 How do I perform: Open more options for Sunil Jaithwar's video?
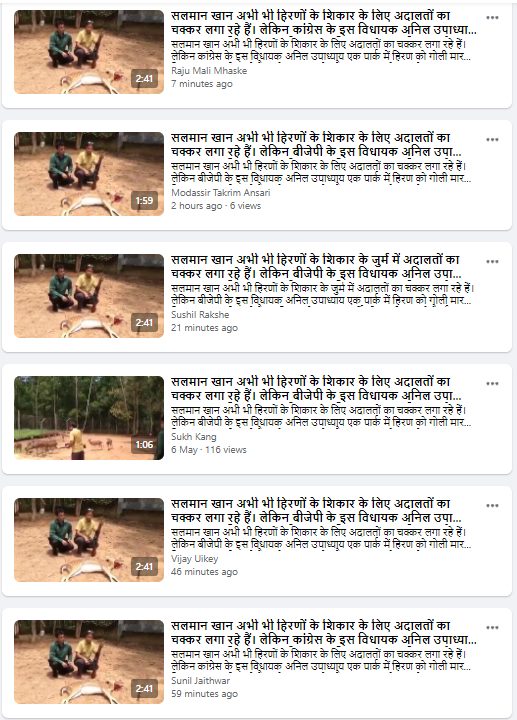tap(492, 628)
